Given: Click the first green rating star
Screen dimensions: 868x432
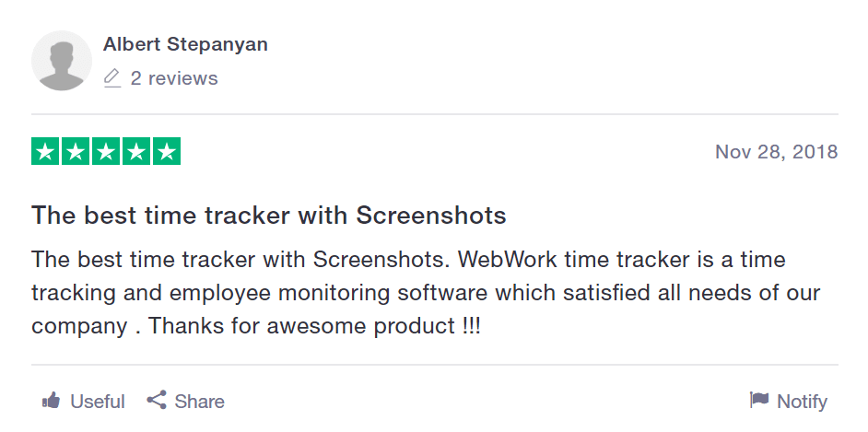Looking at the screenshot, I should tap(45, 151).
